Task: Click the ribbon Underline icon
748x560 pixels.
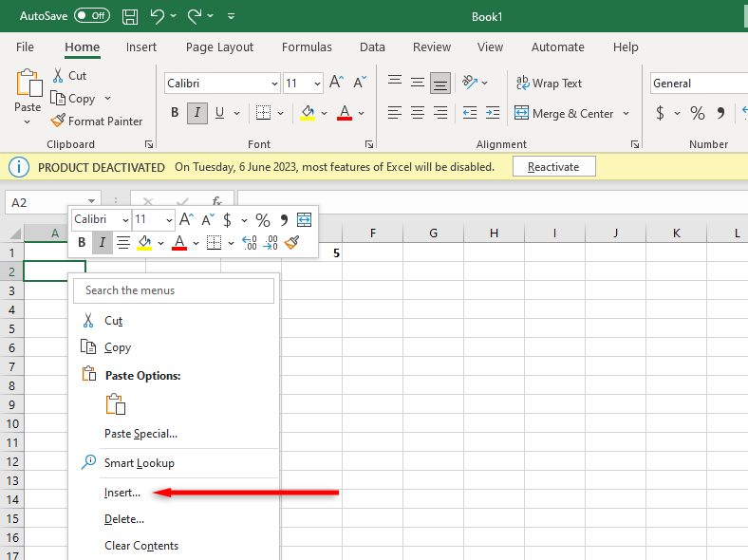Action: [220, 113]
